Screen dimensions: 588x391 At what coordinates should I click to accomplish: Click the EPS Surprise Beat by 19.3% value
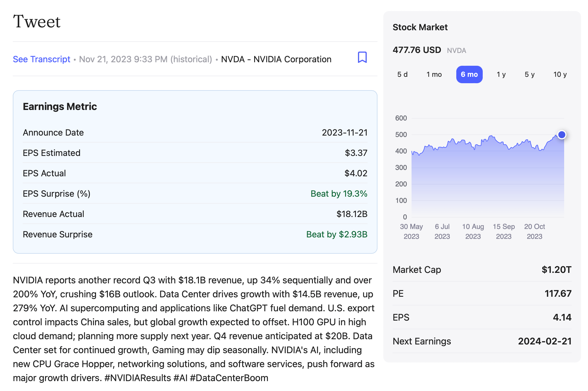coord(339,193)
